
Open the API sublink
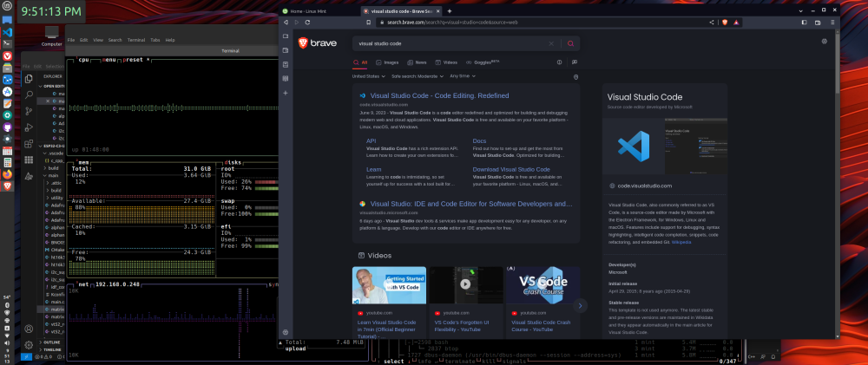(x=371, y=141)
